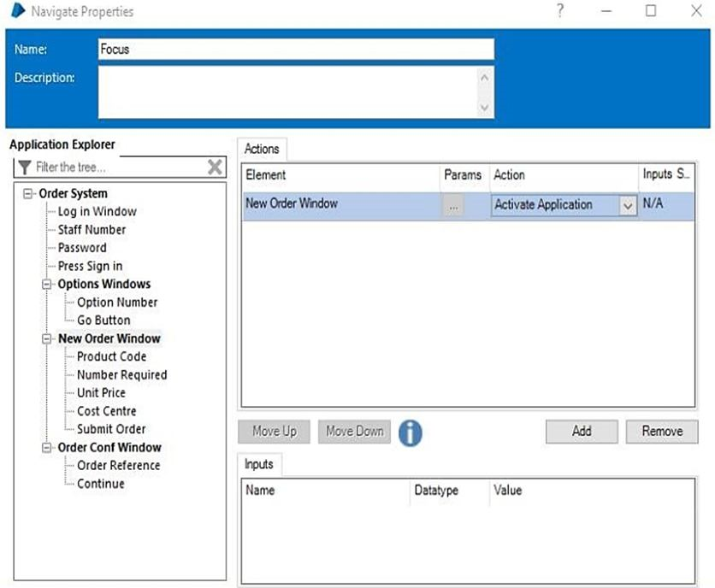Collapse the New Order Window node
Viewport: 715px width, 588px height.
click(48, 339)
